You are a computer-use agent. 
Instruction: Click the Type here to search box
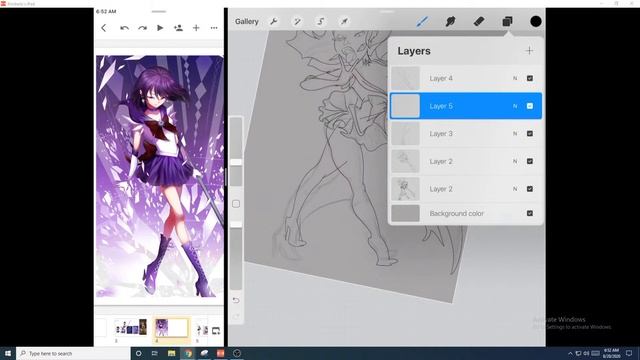[73, 353]
